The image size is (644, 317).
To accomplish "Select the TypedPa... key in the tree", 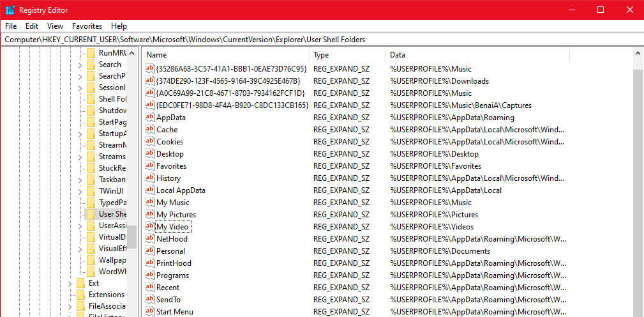I will click(x=112, y=203).
